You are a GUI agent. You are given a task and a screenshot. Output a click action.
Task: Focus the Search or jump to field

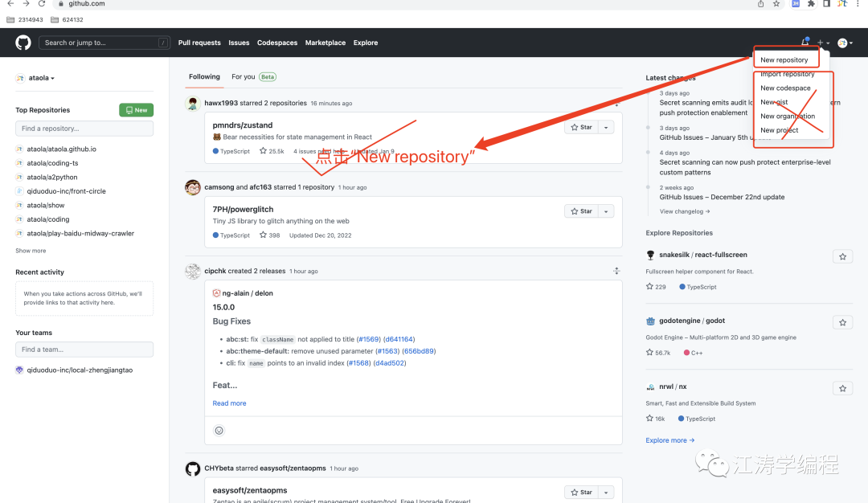pos(104,43)
